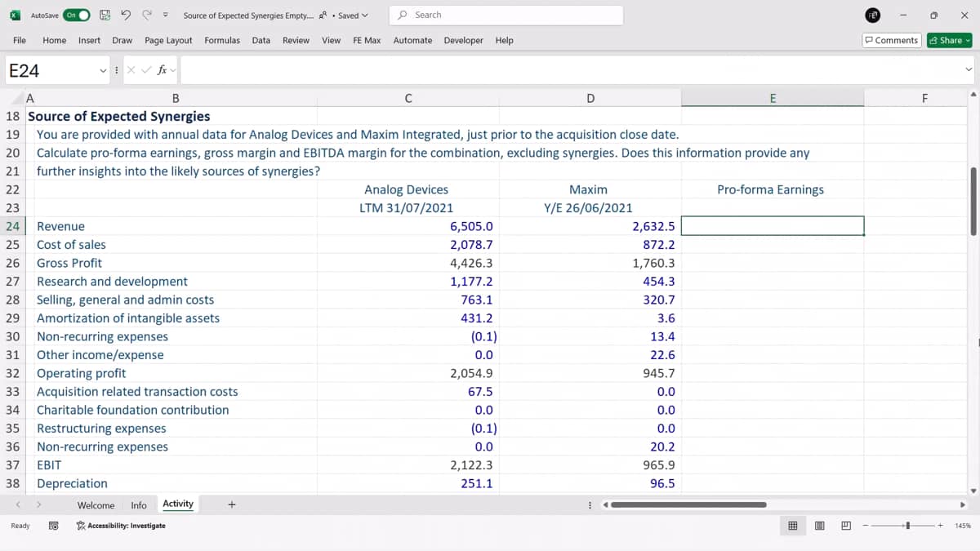
Task: Click the macro recording status icon
Action: coord(53,526)
